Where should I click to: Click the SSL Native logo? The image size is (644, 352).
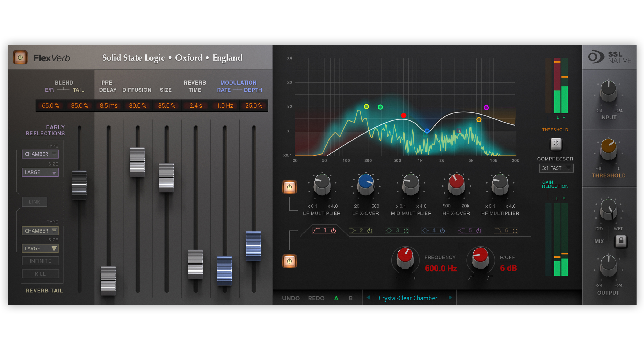(609, 57)
